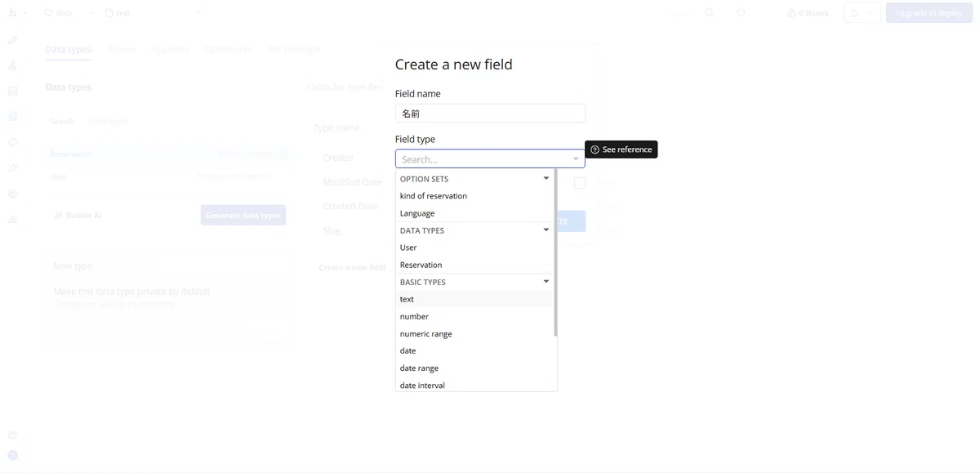Open the Styles palette icon in sidebar

[12, 142]
